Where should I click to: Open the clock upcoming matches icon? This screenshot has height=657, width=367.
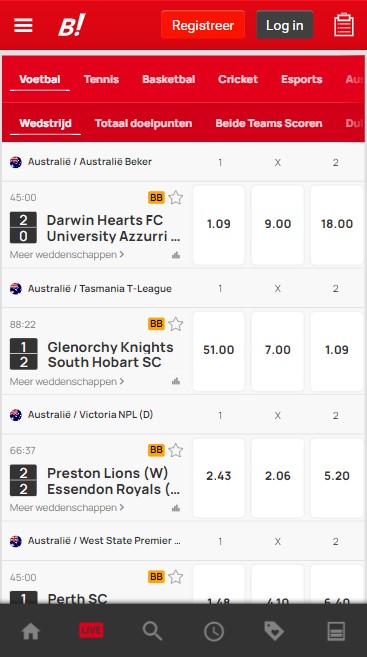click(214, 631)
